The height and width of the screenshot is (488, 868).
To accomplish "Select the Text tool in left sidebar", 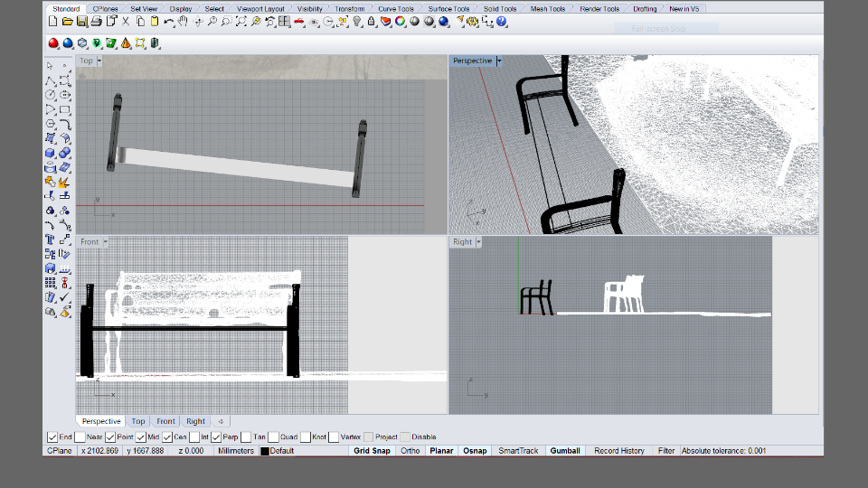I will click(x=51, y=239).
